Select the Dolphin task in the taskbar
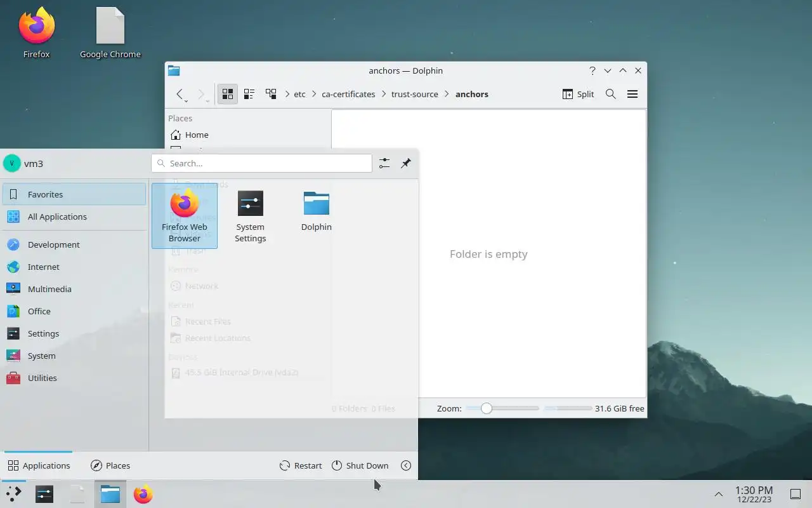Screen dimensions: 812x508 [110, 494]
